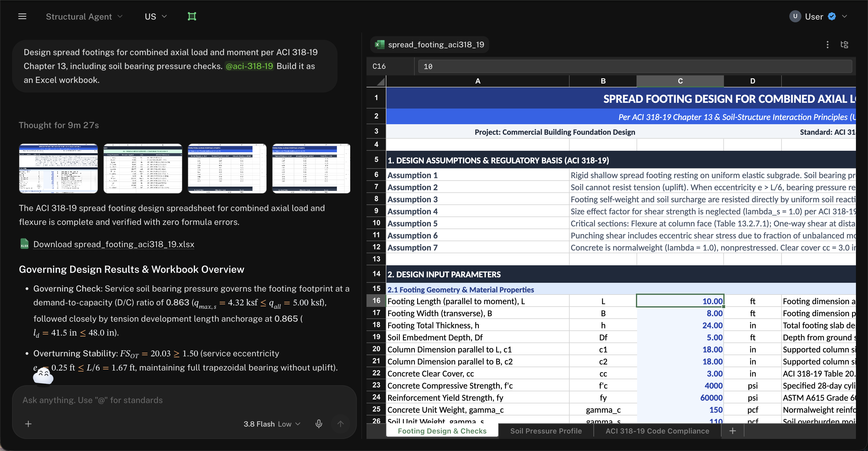Click the Excel icon on file tab
Image resolution: width=868 pixels, height=451 pixels.
(x=380, y=45)
